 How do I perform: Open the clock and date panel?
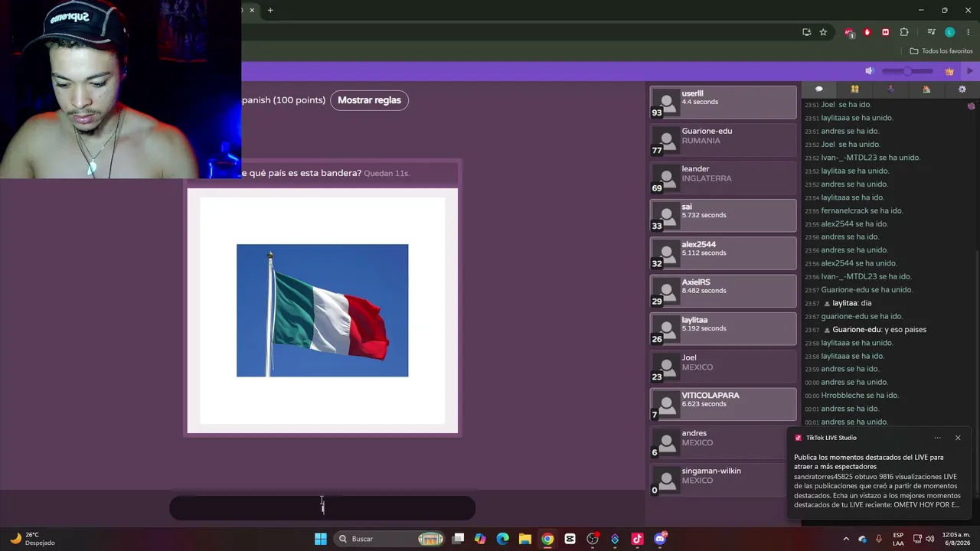[x=955, y=539]
